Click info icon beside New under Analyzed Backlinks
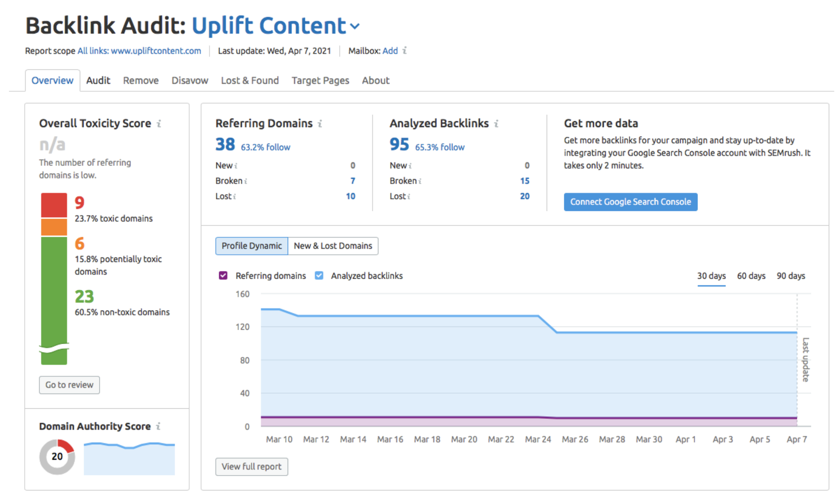Screen dimensions: 838x504 click(410, 165)
